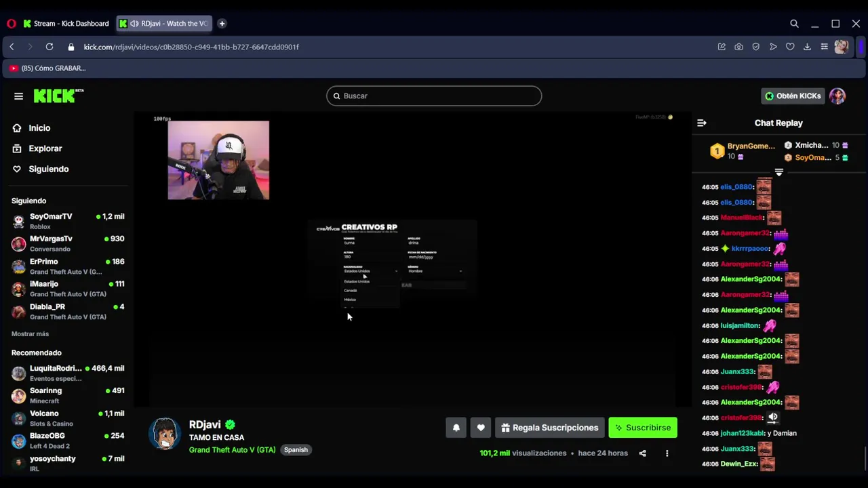868x488 pixels.
Task: Click the kick.com URL in the address bar
Action: (x=191, y=47)
